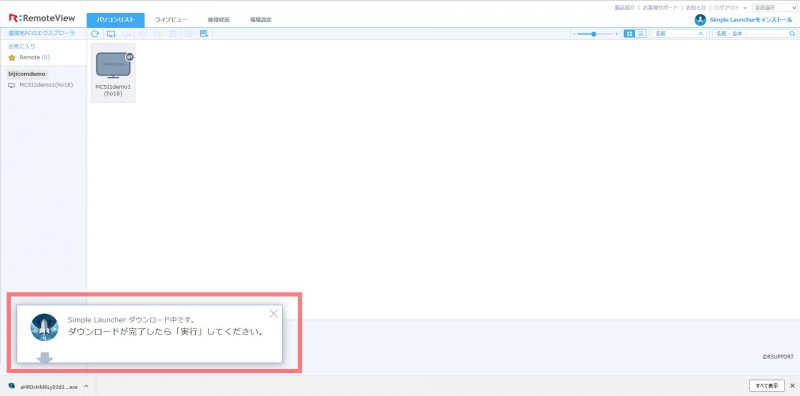Open the 名前・全体 search filter dropdown

tap(729, 34)
